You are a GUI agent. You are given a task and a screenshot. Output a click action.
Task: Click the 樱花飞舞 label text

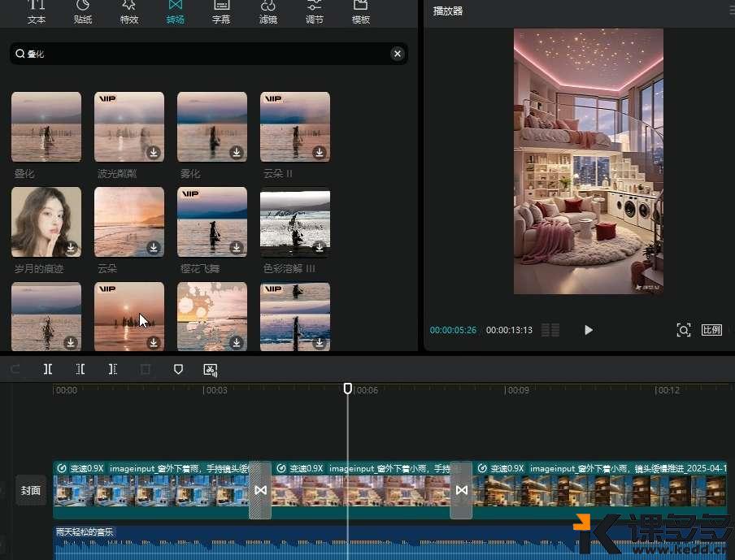pos(200,269)
